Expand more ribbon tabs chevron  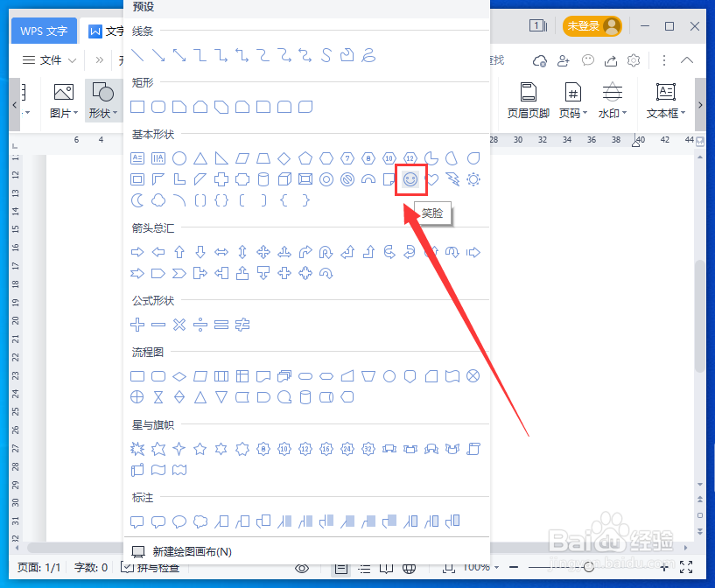(x=100, y=60)
